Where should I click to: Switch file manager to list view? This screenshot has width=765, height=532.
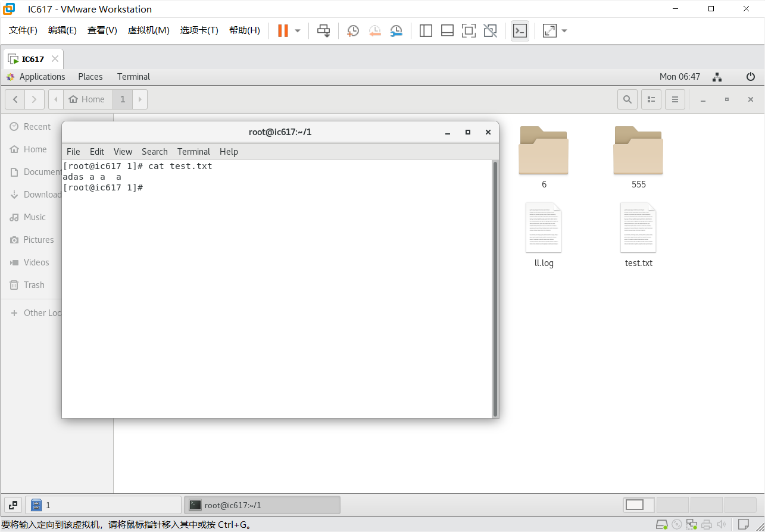[651, 99]
